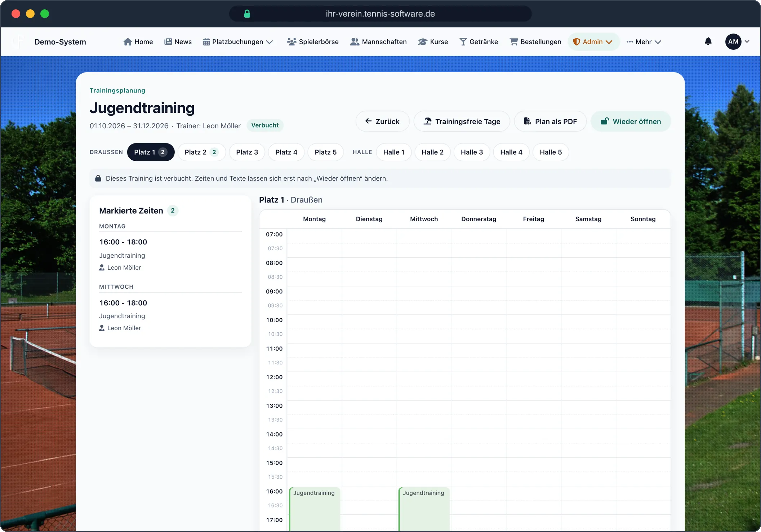The width and height of the screenshot is (761, 532).
Task: Click the Admin shield icon
Action: point(577,42)
